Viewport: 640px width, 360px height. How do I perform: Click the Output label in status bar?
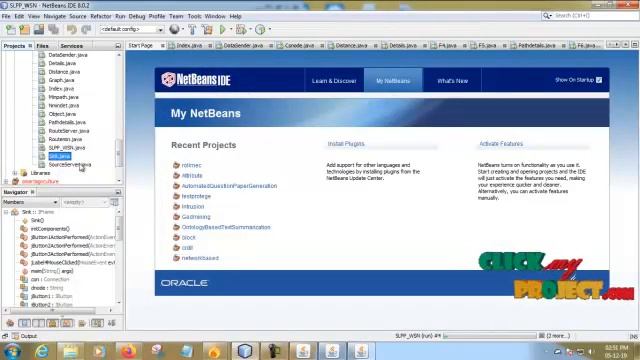[x=29, y=336]
